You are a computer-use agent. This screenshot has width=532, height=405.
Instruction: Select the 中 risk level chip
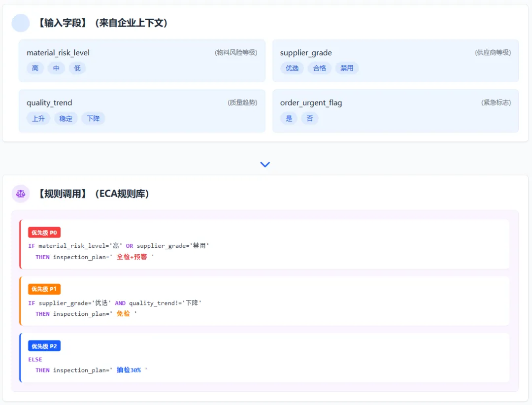[x=56, y=68]
